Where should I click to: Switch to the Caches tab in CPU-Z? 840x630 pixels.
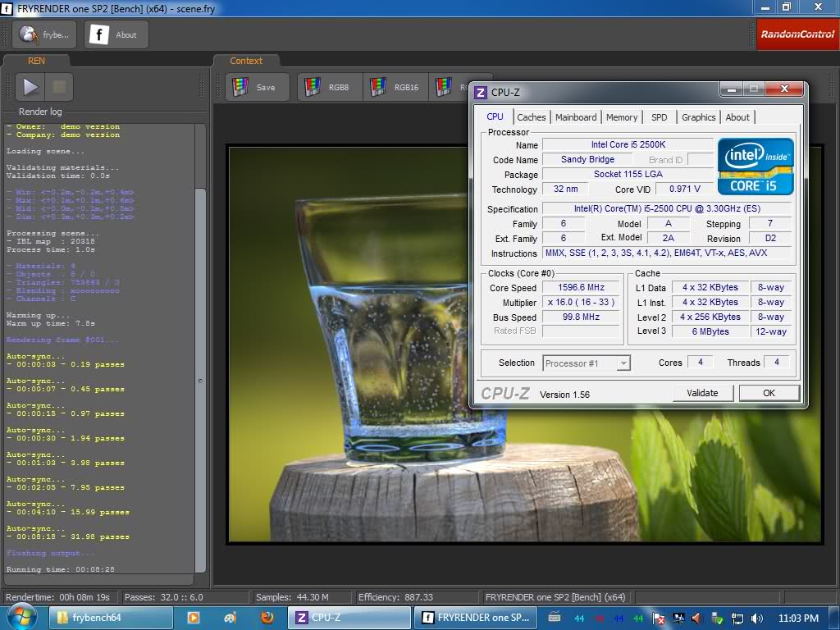click(x=532, y=117)
